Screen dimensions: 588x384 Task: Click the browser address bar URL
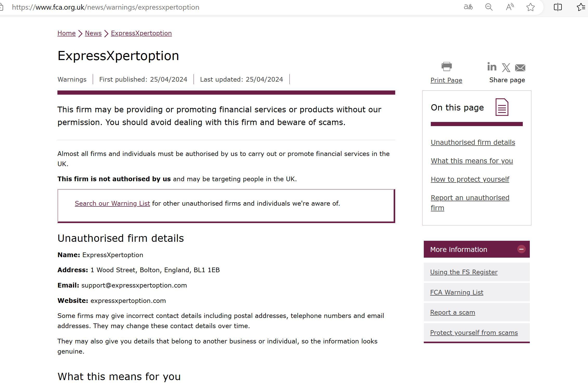[x=105, y=7]
